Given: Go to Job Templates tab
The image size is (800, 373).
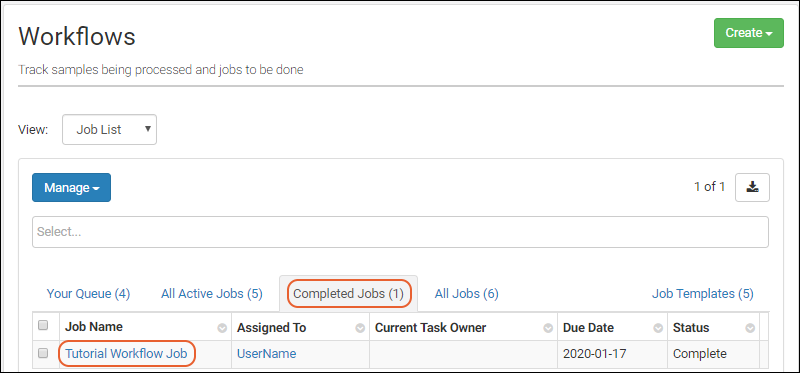Looking at the screenshot, I should (703, 294).
